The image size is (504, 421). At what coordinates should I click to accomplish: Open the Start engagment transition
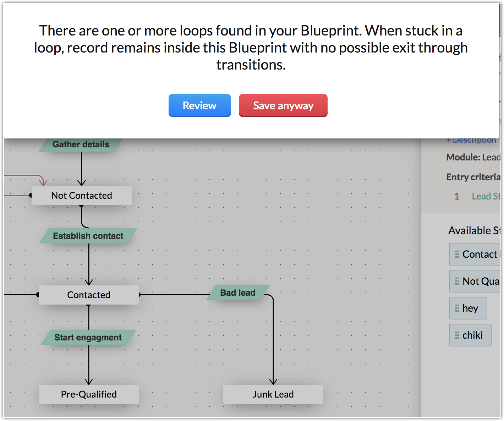(x=88, y=338)
